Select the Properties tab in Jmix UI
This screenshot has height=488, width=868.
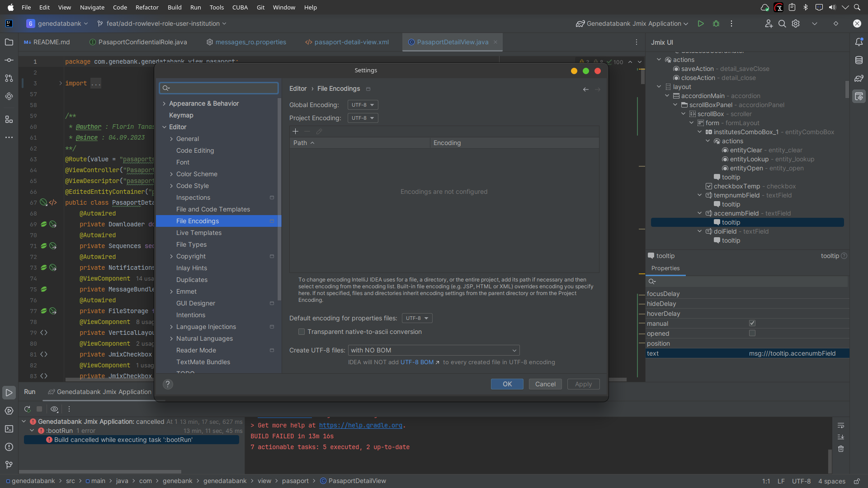point(665,268)
